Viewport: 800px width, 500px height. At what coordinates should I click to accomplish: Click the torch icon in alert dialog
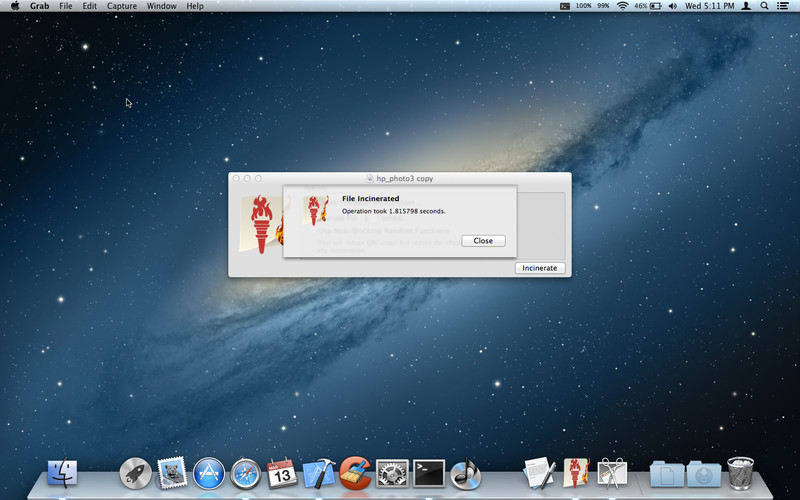click(315, 210)
